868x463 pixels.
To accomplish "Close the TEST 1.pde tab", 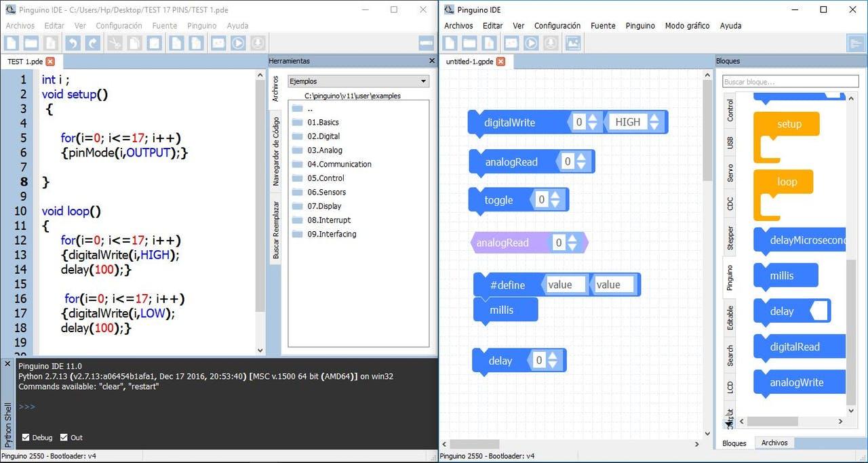I will point(50,61).
